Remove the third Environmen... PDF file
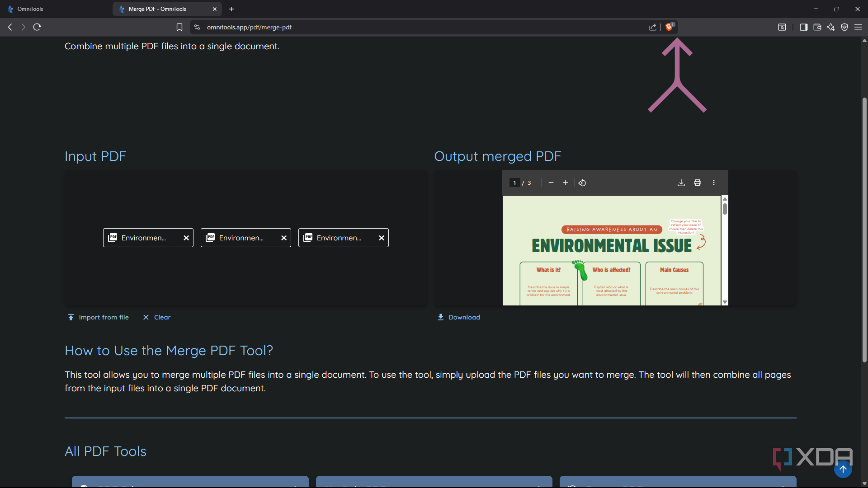 click(x=382, y=238)
